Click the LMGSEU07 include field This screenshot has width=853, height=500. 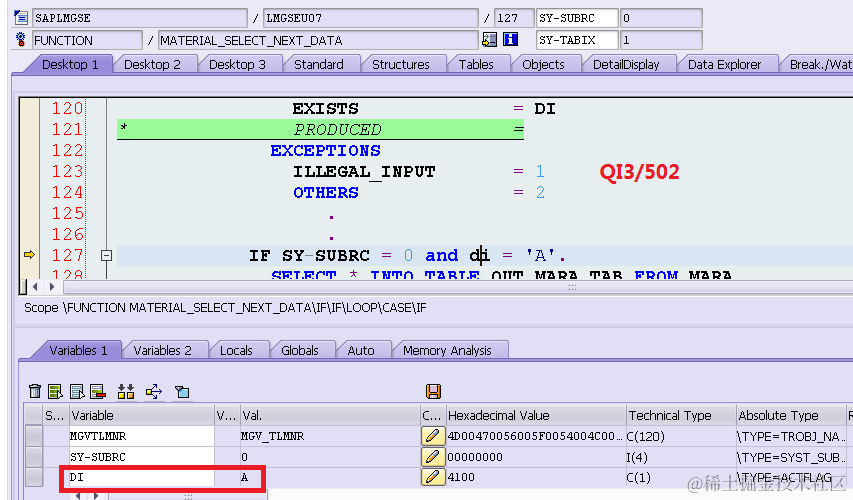[370, 18]
